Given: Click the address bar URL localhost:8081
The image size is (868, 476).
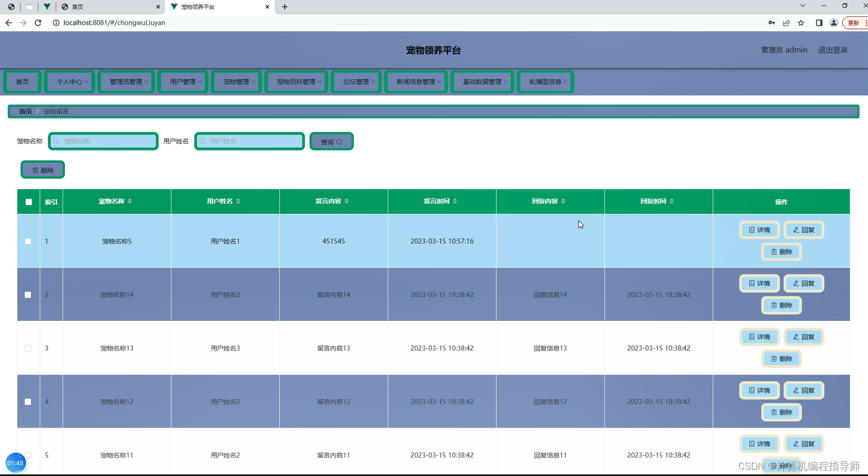Looking at the screenshot, I should [x=114, y=23].
